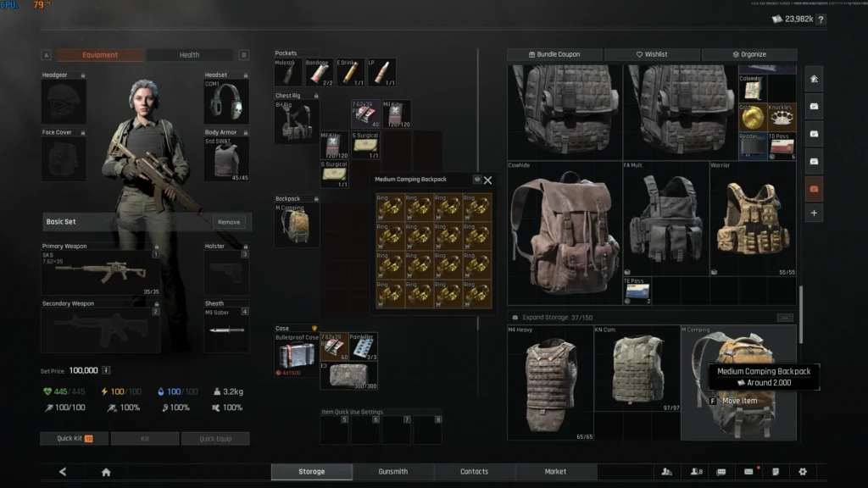Switch to the Health tab
This screenshot has width=868, height=488.
pos(189,55)
